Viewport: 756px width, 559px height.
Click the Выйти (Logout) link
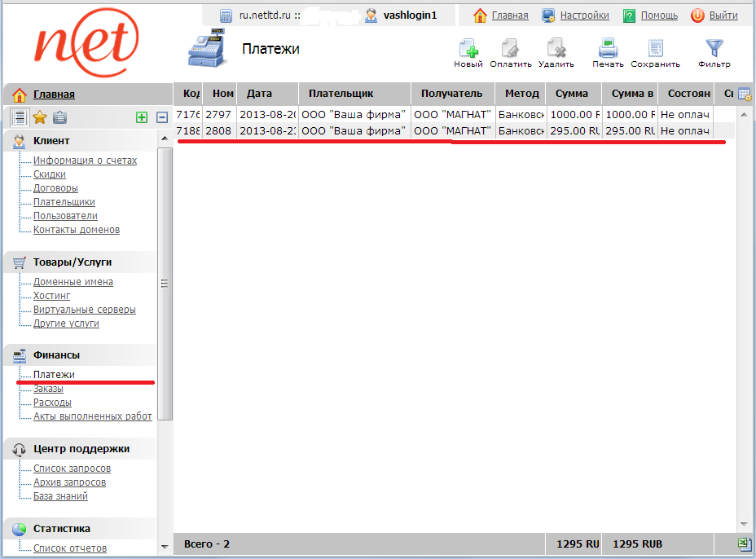pos(723,15)
